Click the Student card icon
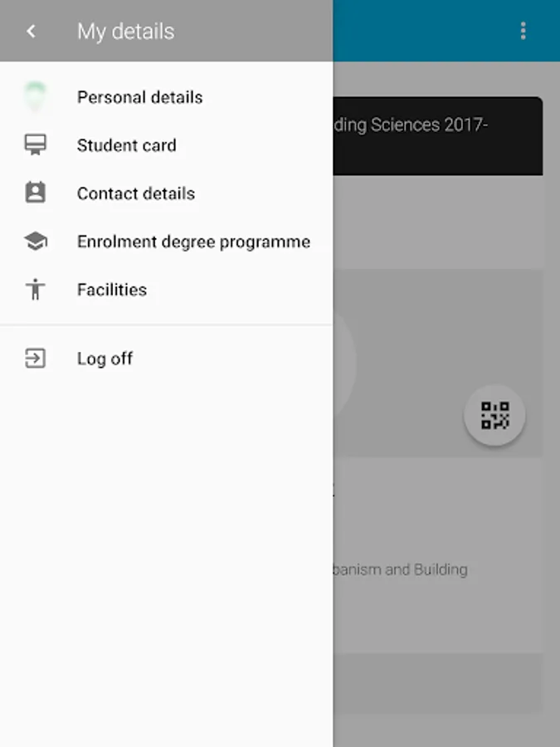Screen dimensions: 560x747 point(35,144)
